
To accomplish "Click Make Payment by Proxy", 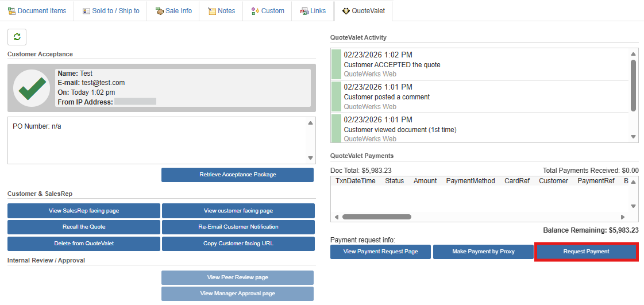I will coord(483,252).
